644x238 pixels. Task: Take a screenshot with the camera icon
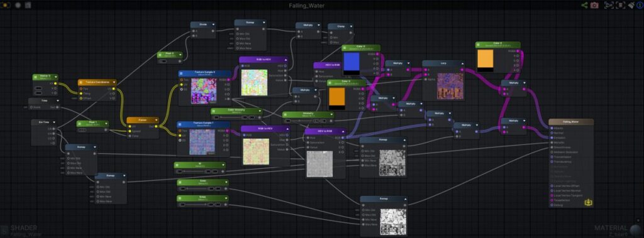coord(594,5)
